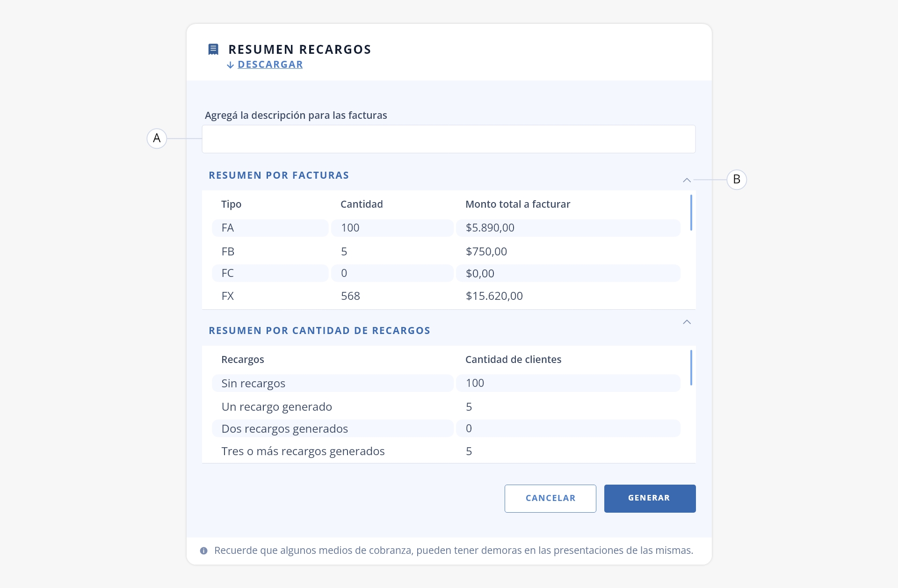Click the scrollbar in the recargos table
Viewport: 898px width, 588px height.
tap(691, 368)
